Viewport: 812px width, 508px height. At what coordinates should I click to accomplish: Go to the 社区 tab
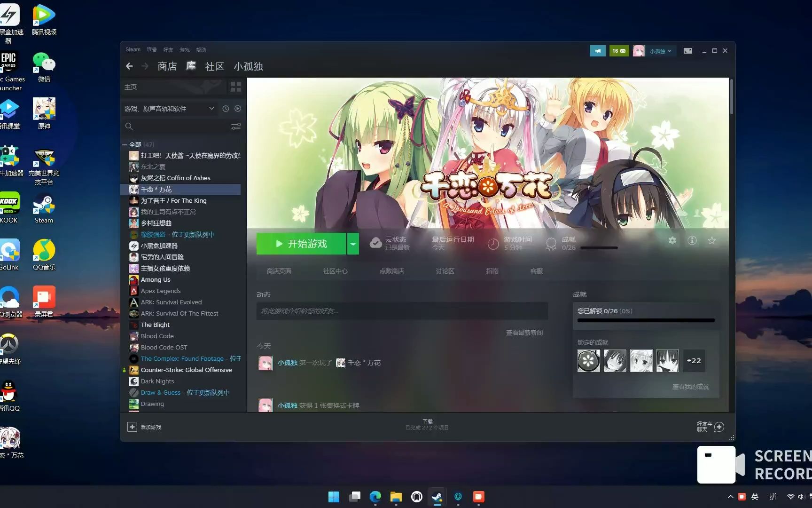tap(214, 66)
